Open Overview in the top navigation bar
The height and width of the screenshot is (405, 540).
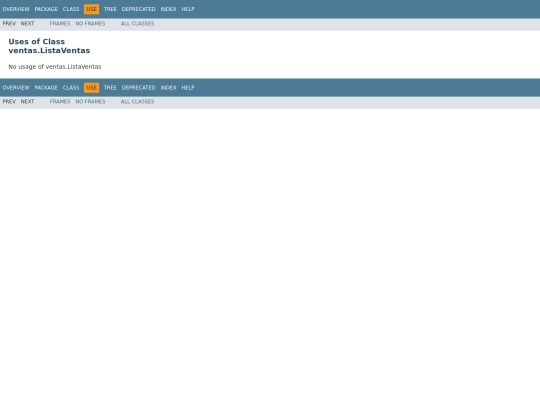tap(16, 9)
